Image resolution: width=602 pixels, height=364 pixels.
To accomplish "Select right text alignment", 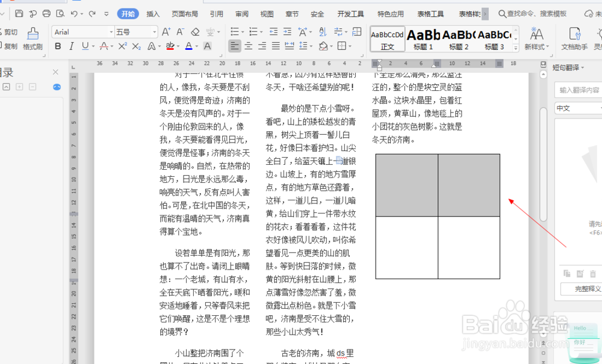I will [262, 46].
